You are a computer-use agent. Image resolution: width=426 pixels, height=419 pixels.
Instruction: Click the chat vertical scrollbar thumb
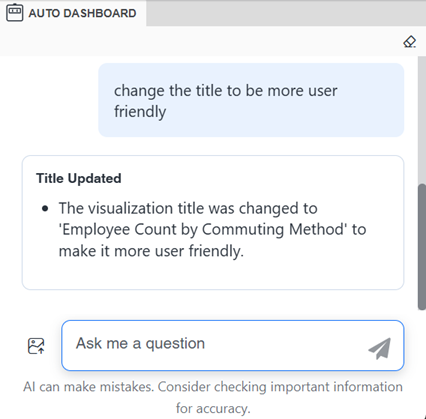(422, 247)
